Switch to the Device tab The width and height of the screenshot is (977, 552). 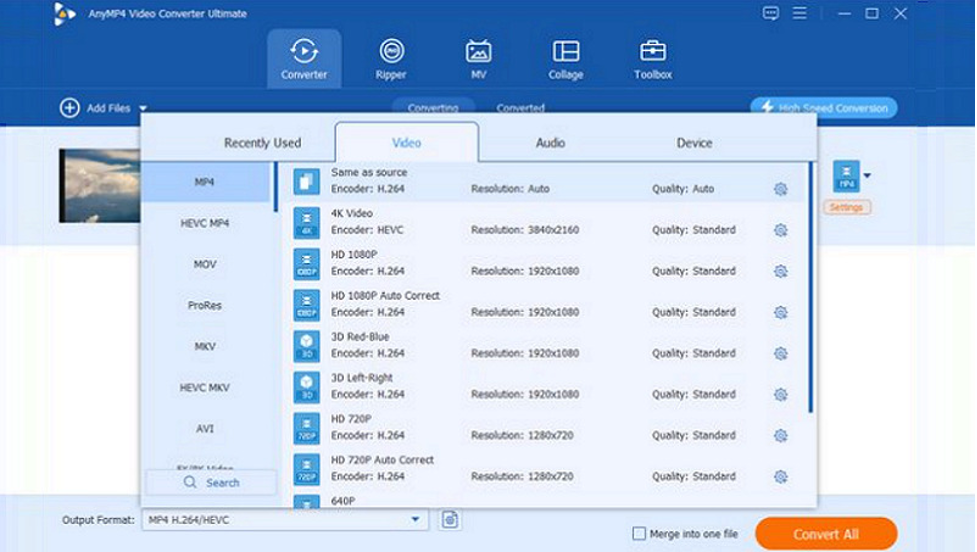tap(694, 143)
